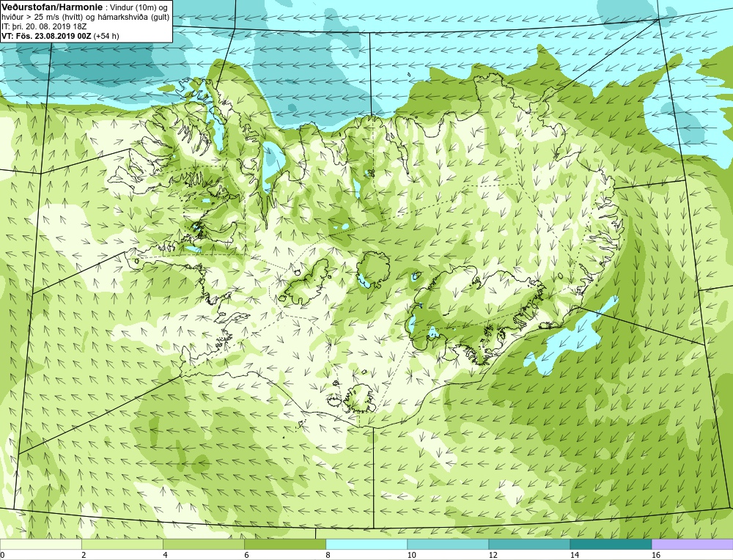Click the 'IT: þri. 20. 08. 2019 18Z' line
The width and height of the screenshot is (733, 560).
tap(44, 26)
